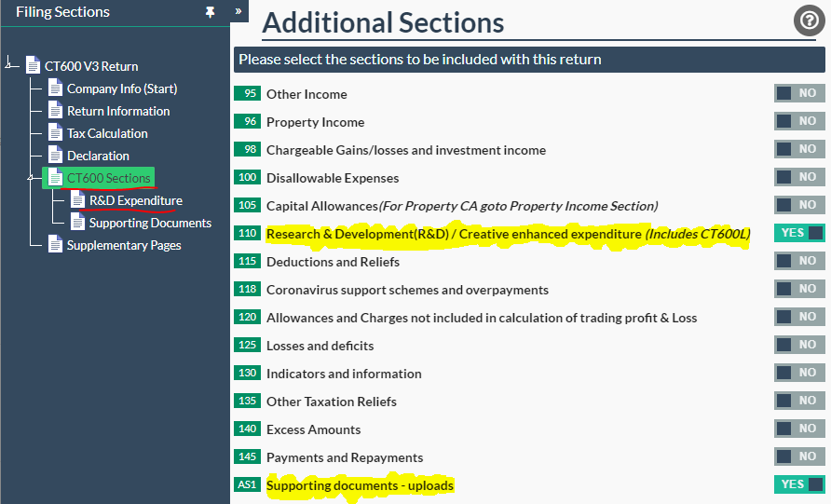
Task: Pin the Filing Sections panel
Action: [211, 13]
